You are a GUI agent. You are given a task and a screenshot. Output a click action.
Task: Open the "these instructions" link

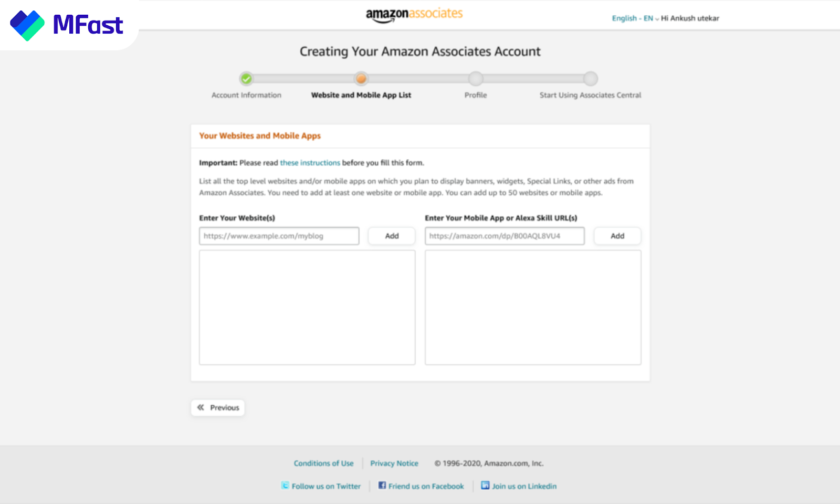[x=310, y=163]
